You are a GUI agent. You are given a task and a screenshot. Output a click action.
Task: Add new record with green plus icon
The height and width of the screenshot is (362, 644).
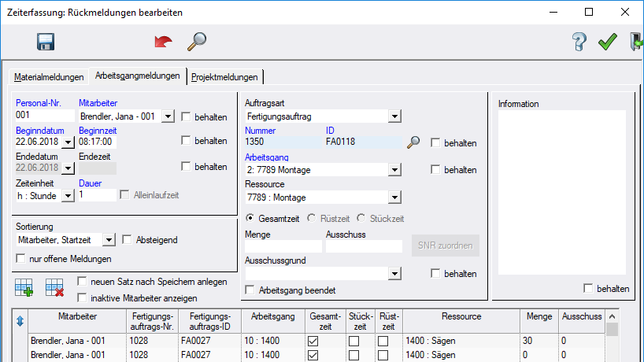tap(24, 289)
